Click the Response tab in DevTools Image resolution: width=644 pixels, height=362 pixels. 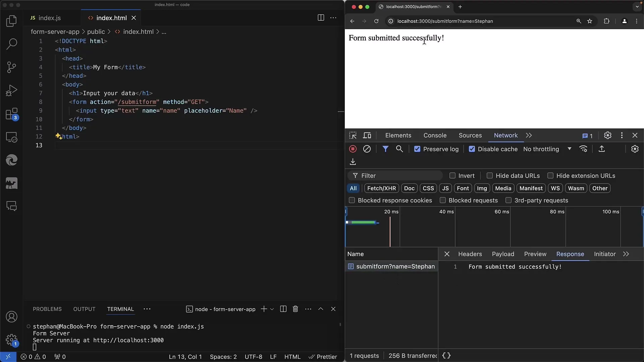coord(570,254)
